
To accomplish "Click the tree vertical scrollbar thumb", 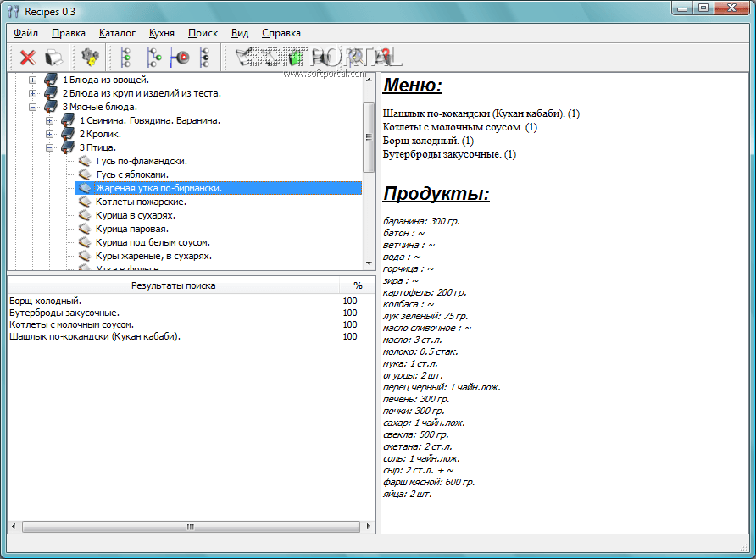I will [369, 137].
